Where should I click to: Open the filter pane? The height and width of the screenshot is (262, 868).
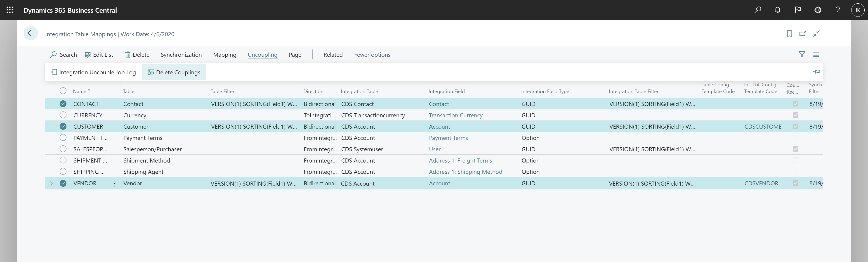coord(802,54)
